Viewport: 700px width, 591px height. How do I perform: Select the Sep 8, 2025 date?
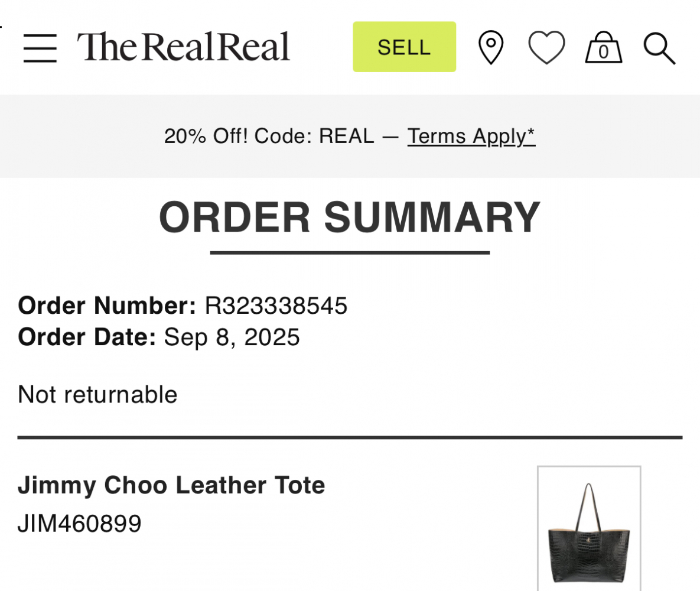232,337
